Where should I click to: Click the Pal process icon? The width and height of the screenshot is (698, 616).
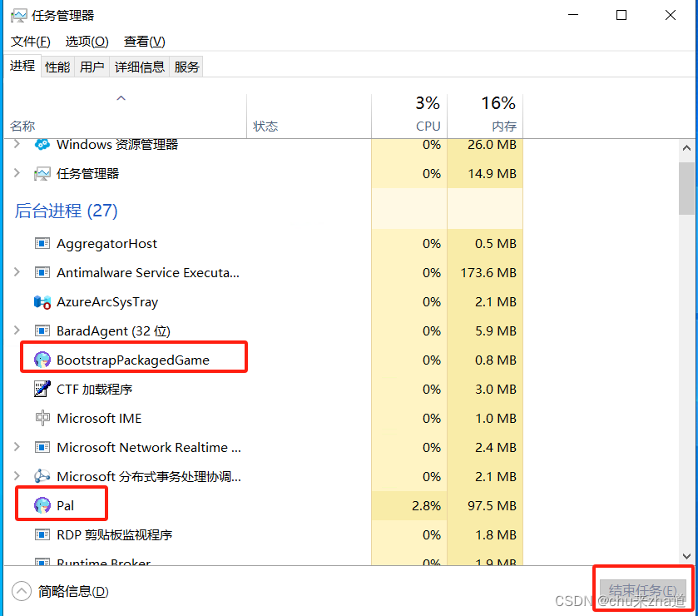42,505
